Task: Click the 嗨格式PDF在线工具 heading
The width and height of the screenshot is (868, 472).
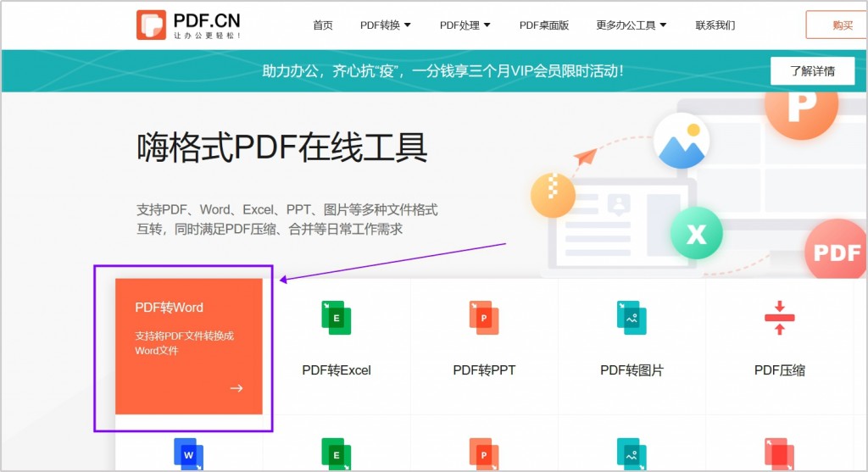Action: 281,147
